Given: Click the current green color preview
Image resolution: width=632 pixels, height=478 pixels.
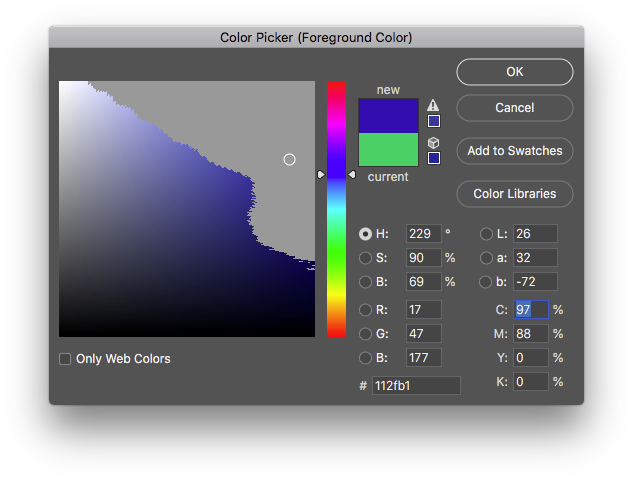Looking at the screenshot, I should click(x=388, y=149).
